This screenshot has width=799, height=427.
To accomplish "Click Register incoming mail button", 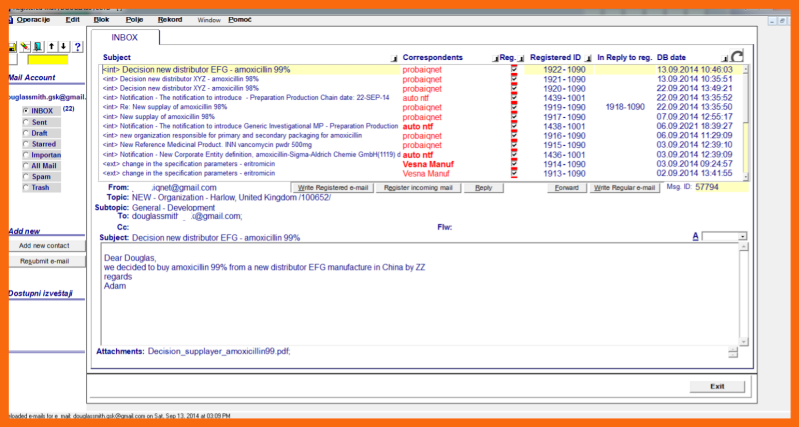I will 418,188.
